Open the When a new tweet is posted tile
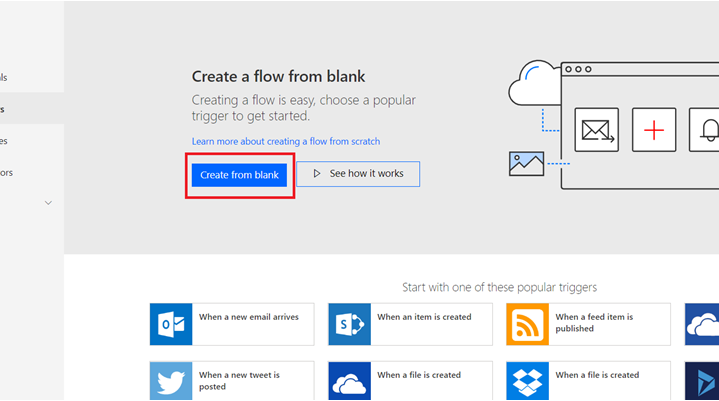The image size is (719, 401). [232, 381]
